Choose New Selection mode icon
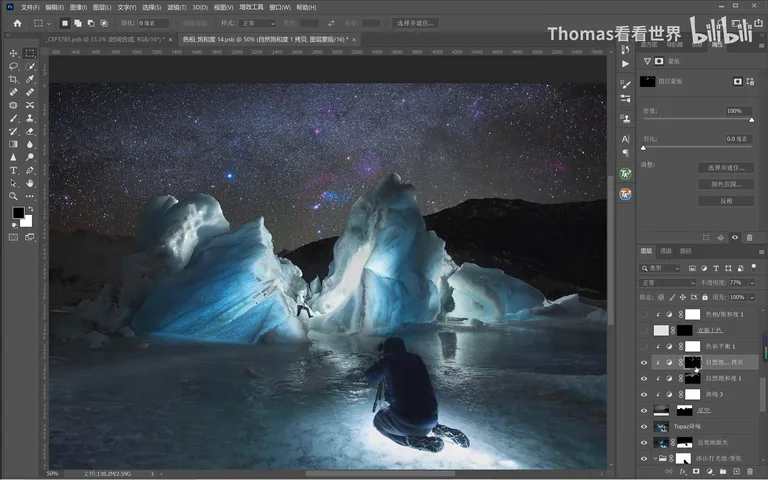 click(65, 23)
